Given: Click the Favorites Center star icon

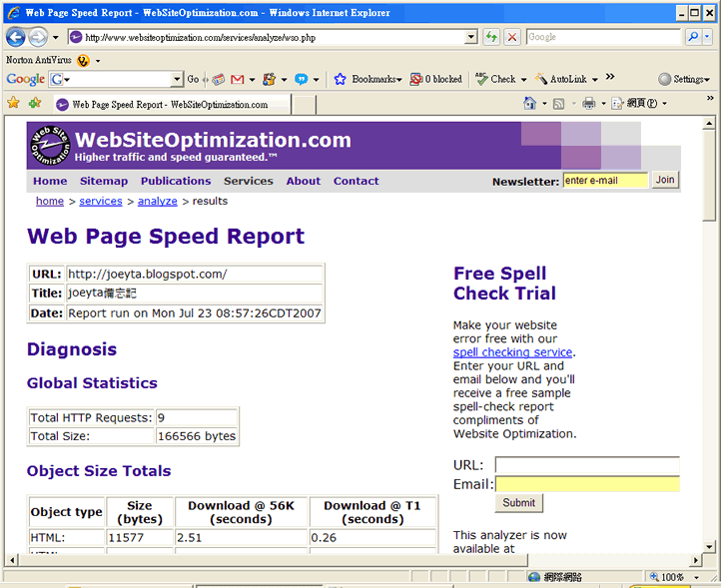Looking at the screenshot, I should 13,102.
